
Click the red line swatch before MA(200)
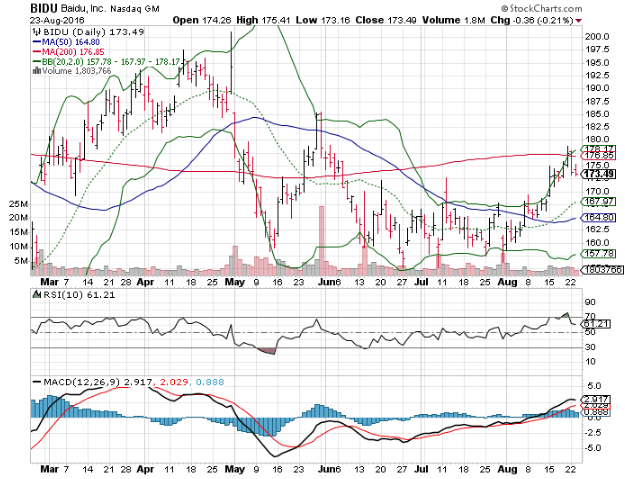[37, 52]
